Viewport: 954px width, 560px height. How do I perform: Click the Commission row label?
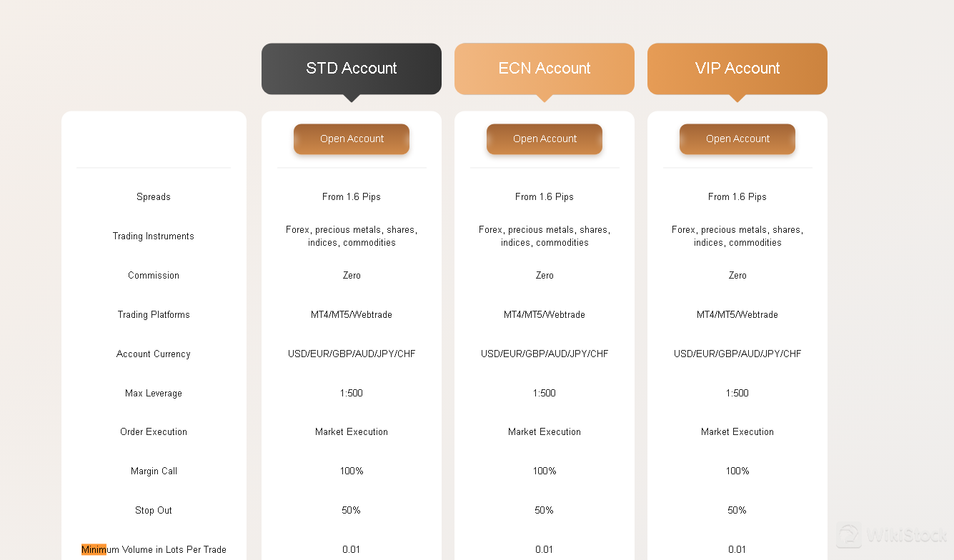click(153, 275)
